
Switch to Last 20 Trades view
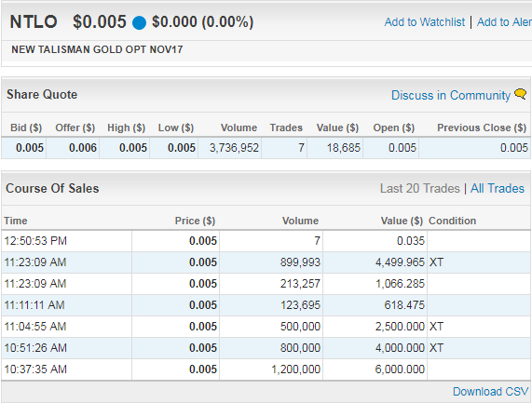pyautogui.click(x=419, y=188)
